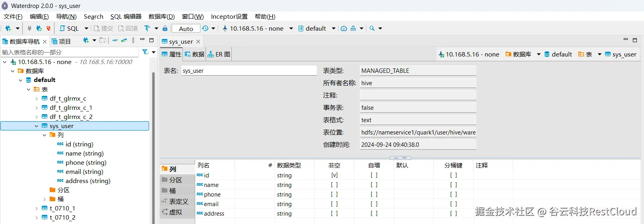Collapse the 10.168.5.16 - none connection node

5,62
